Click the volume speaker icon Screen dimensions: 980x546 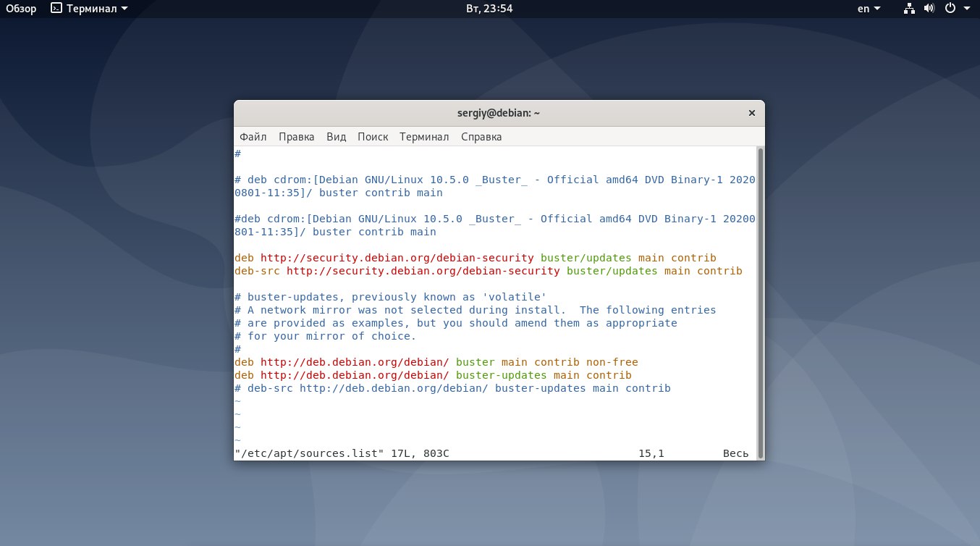pyautogui.click(x=931, y=9)
